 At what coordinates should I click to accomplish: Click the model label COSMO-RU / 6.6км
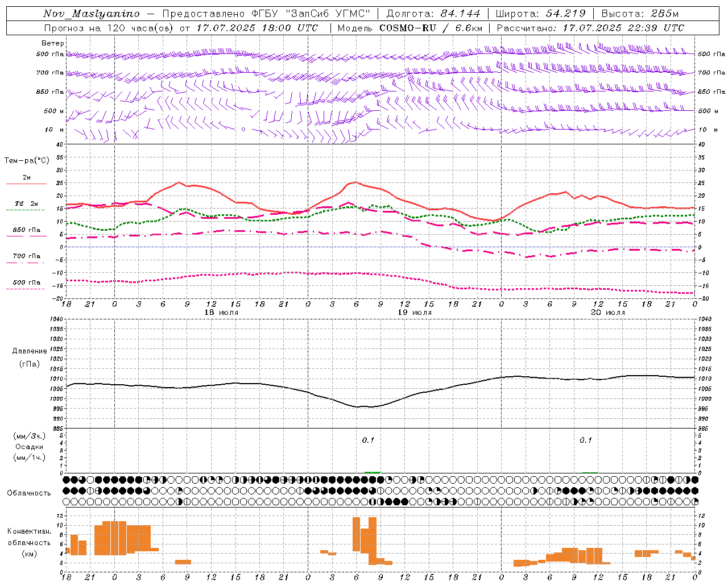[x=431, y=28]
